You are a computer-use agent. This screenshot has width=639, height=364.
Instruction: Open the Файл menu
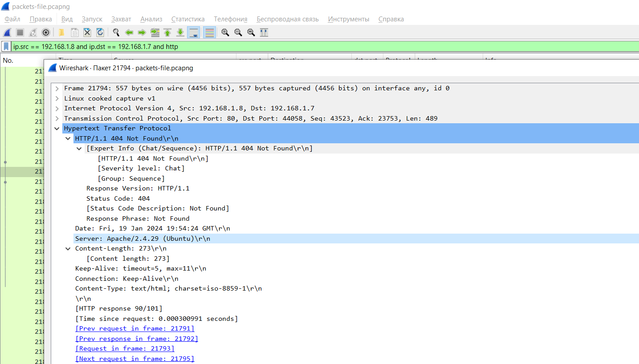click(x=12, y=19)
